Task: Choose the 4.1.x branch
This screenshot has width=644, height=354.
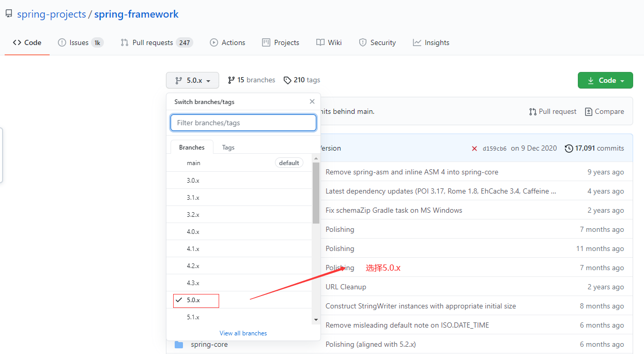Action: 239,248
